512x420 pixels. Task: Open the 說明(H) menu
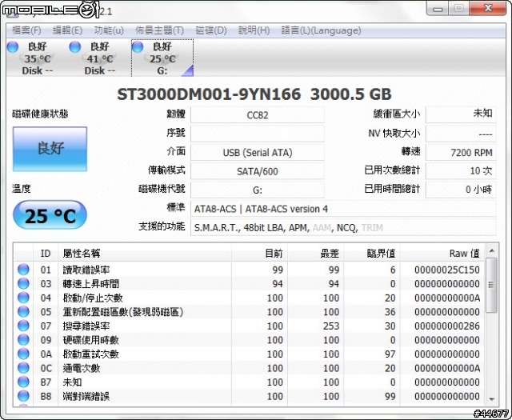254,30
